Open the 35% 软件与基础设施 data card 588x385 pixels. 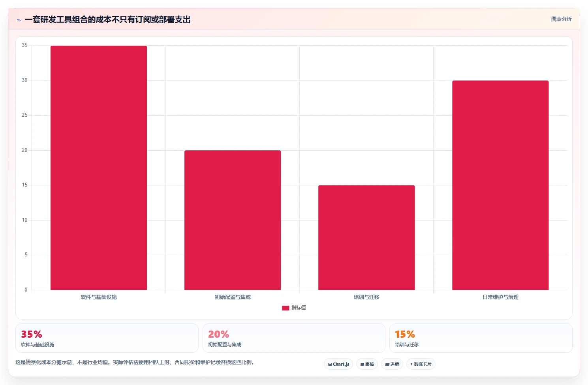(x=107, y=338)
